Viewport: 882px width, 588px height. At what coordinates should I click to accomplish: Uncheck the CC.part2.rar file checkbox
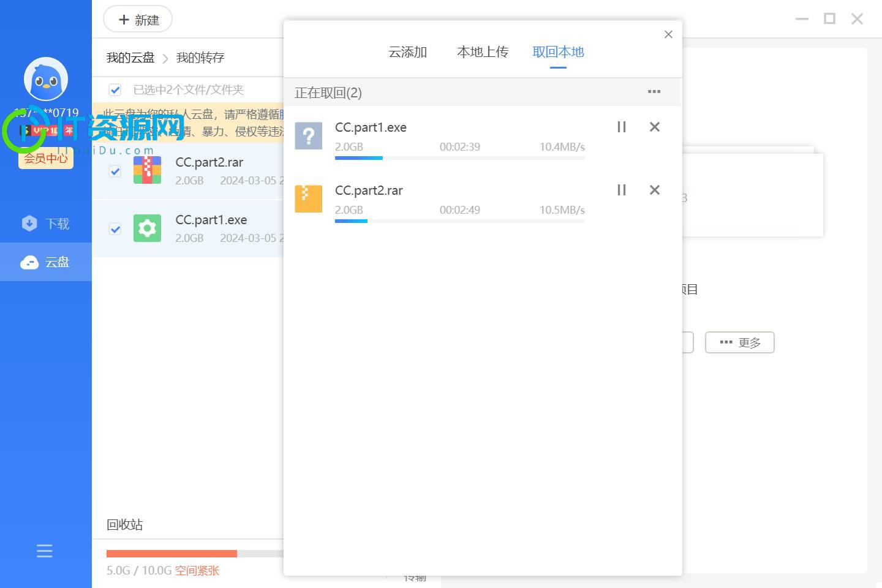(x=115, y=171)
